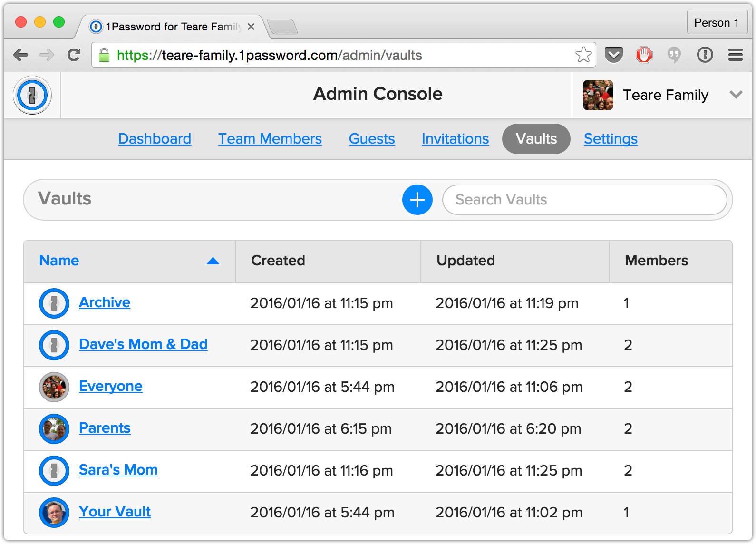Open the Chrome hamburger menu
756x544 pixels.
735,55
